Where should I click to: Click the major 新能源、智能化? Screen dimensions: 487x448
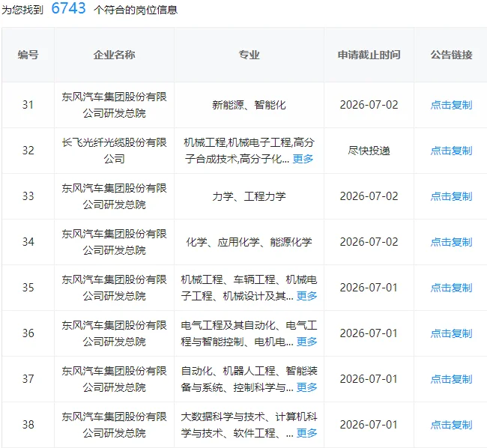pyautogui.click(x=249, y=105)
